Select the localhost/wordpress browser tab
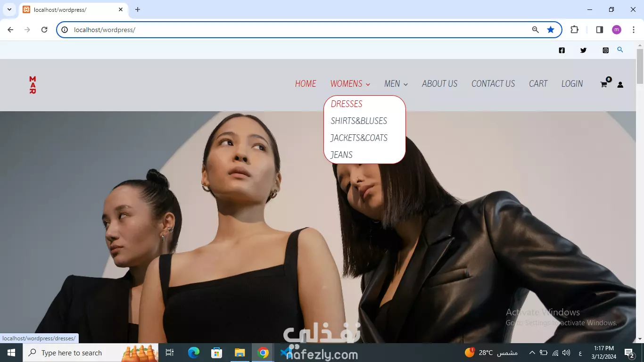This screenshot has height=362, width=644. pyautogui.click(x=73, y=9)
